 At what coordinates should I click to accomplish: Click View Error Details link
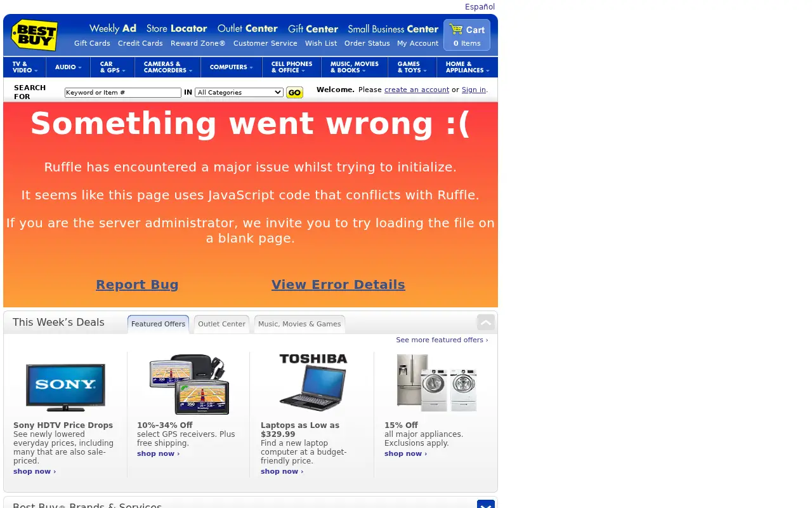338,284
